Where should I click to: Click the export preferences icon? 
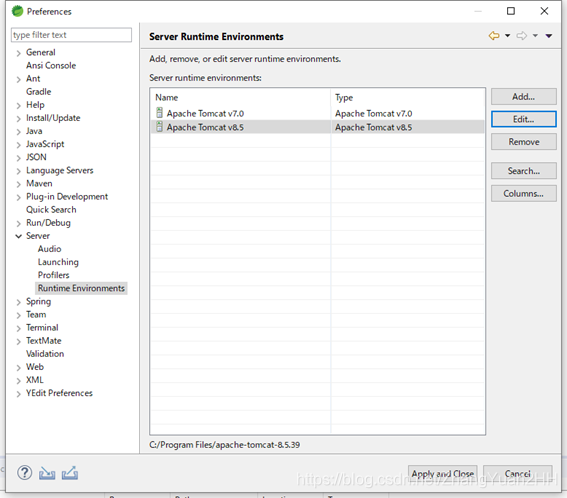point(70,473)
